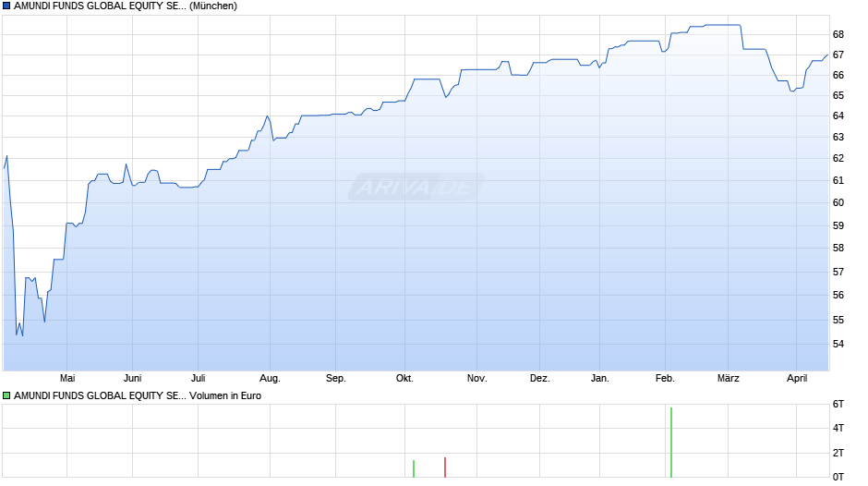This screenshot has height=486, width=868.
Task: Click the price axis value 63
Action: (x=838, y=137)
